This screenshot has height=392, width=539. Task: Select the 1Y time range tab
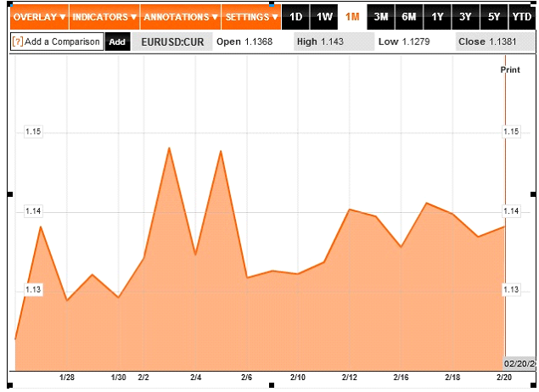click(x=437, y=16)
